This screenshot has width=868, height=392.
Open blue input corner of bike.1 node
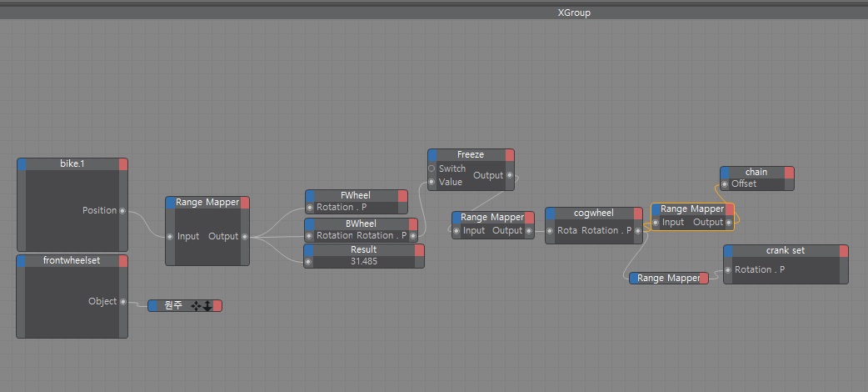coord(22,164)
